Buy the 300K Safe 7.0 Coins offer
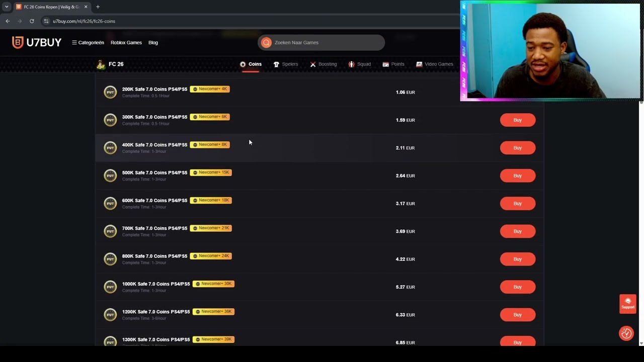 click(x=518, y=120)
